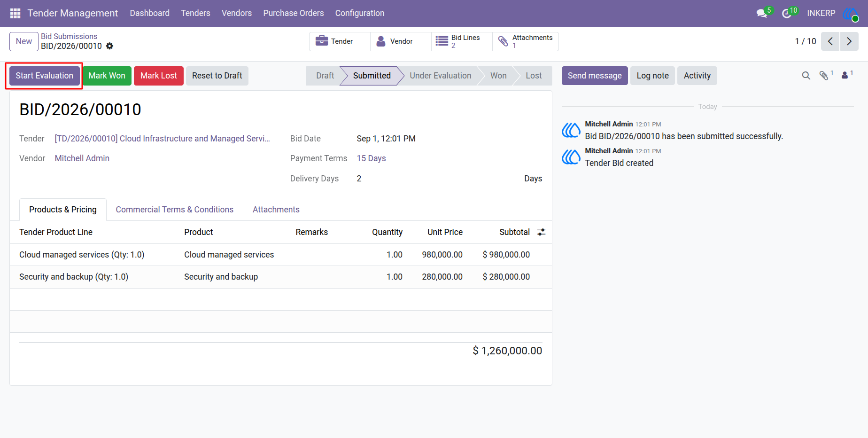
Task: Open the Attachments paperclip smart button
Action: coord(525,41)
